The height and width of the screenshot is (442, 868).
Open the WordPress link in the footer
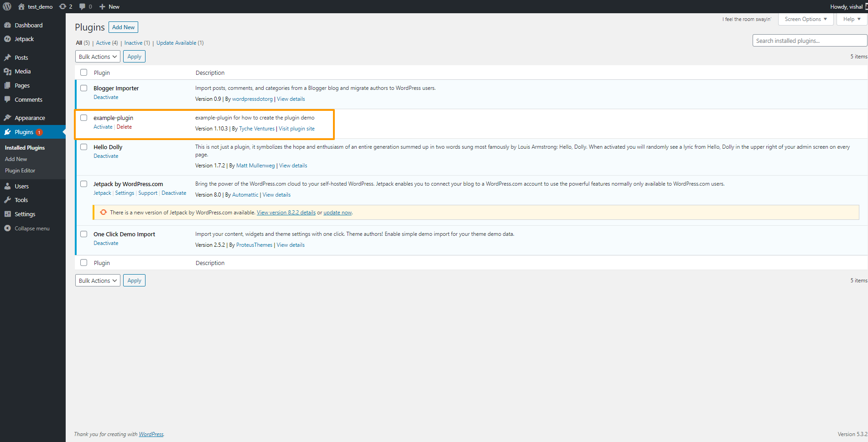click(151, 434)
